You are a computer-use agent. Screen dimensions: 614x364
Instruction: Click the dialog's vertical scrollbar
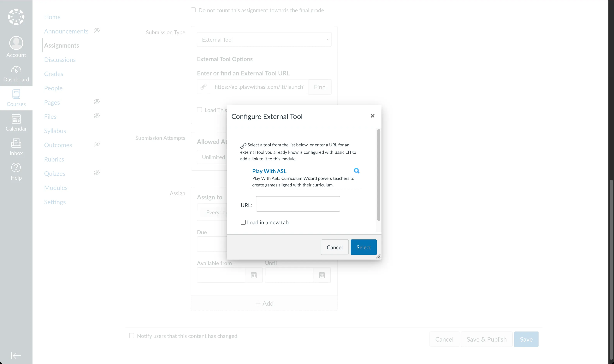pos(379,175)
